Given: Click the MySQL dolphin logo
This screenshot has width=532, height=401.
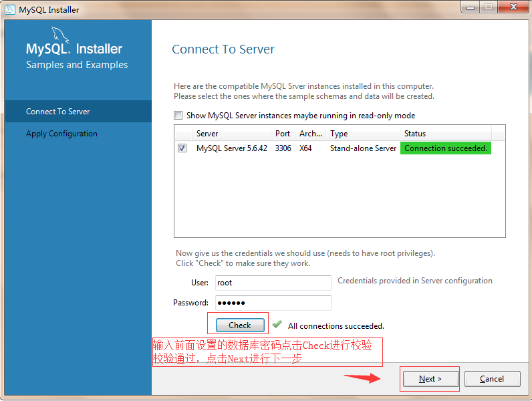Looking at the screenshot, I should tap(60, 35).
